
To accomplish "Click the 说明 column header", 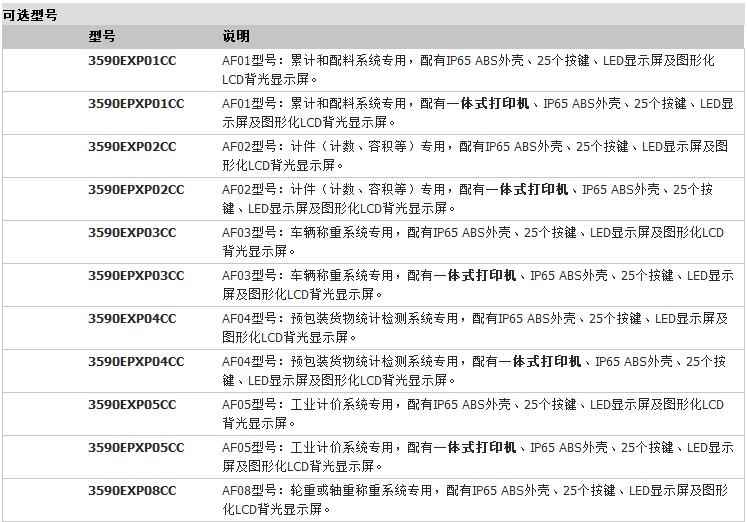I will point(236,36).
